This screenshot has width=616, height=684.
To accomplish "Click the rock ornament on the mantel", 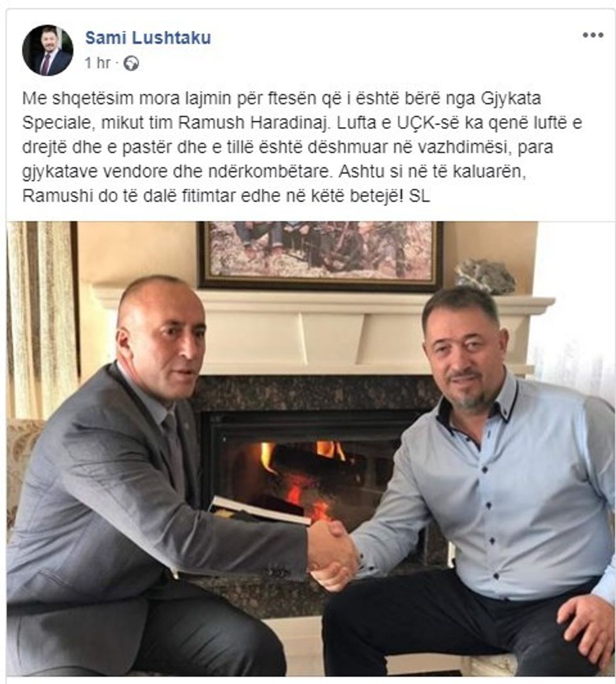I will tap(485, 277).
